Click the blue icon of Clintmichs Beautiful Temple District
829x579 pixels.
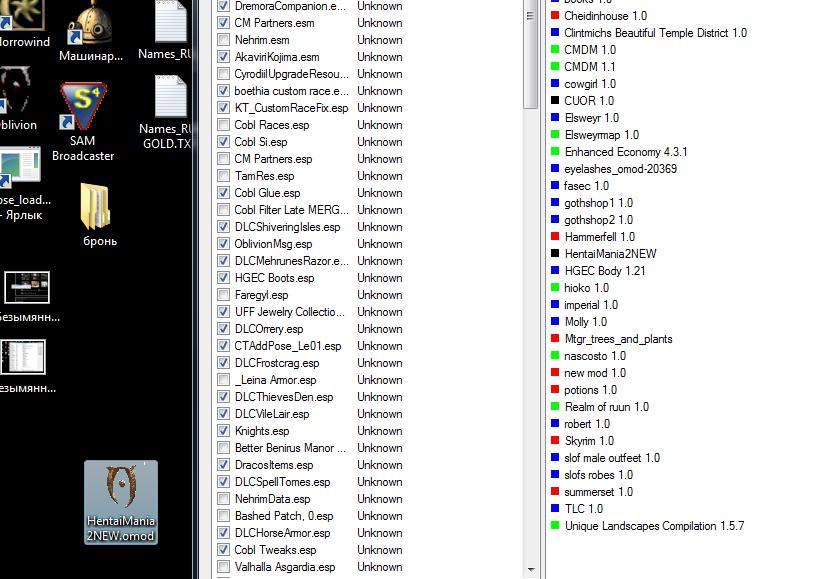click(555, 32)
